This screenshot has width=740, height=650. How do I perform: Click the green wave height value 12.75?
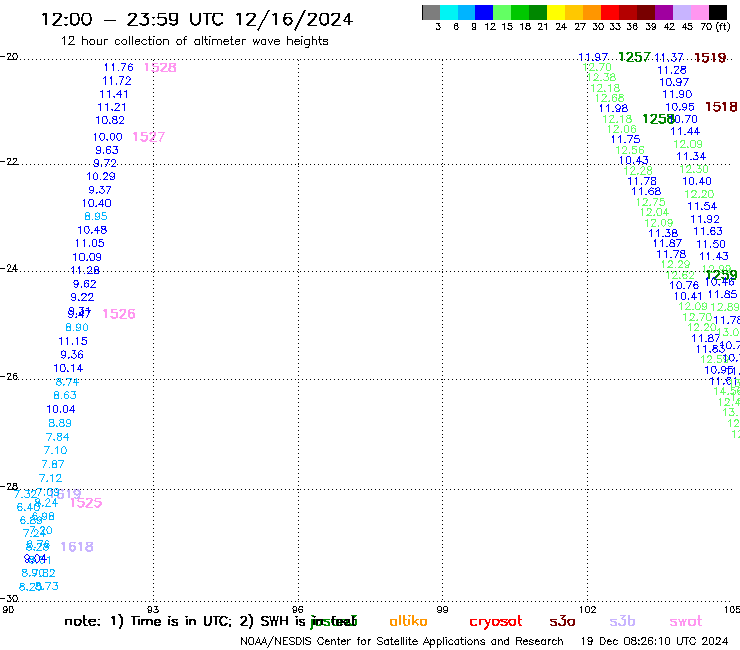651,202
